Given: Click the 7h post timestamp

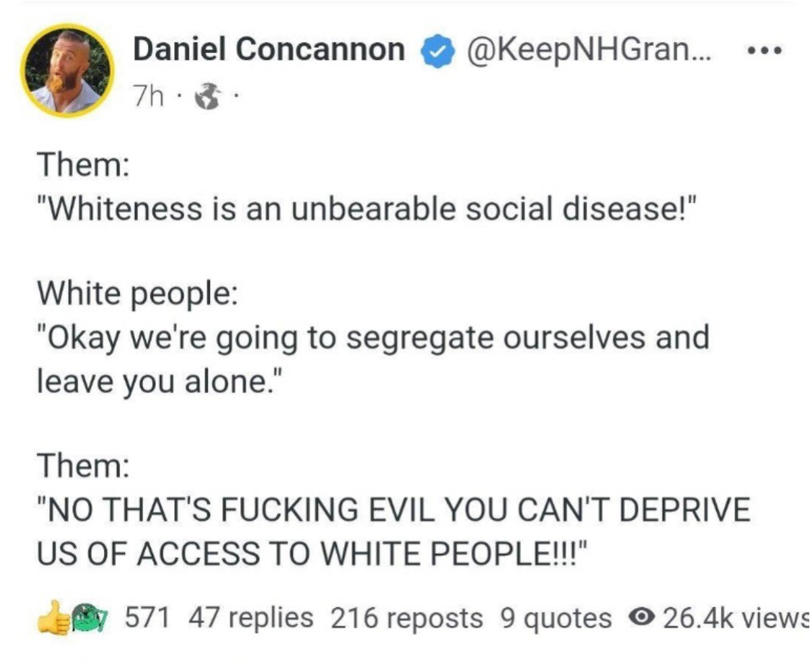Looking at the screenshot, I should point(148,99).
